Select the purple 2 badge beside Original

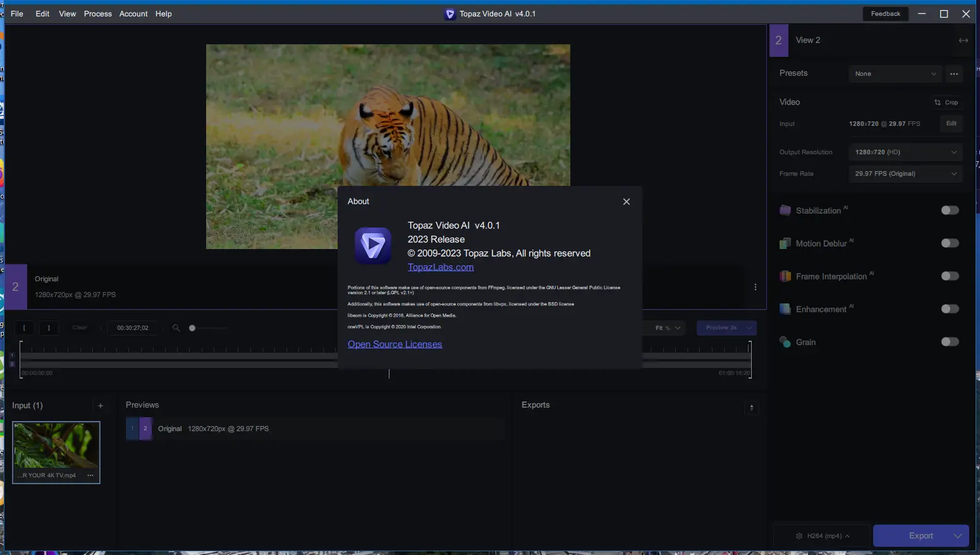(x=16, y=287)
